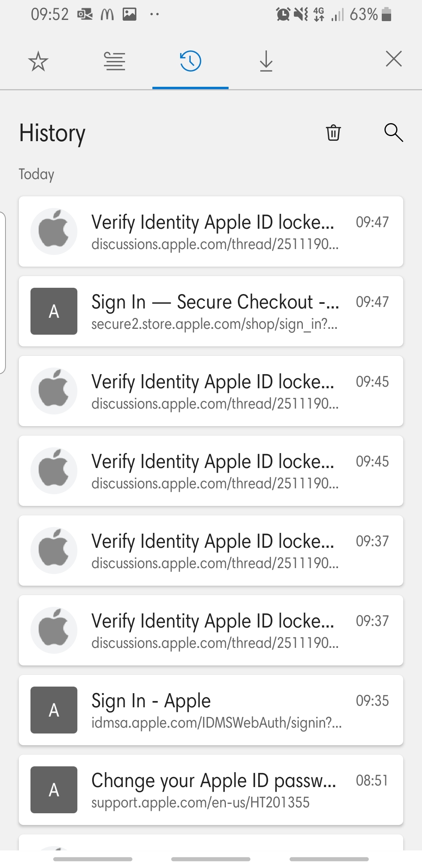The width and height of the screenshot is (422, 868).
Task: Open second Verify Identity entry at 09:37
Action: coord(211,630)
